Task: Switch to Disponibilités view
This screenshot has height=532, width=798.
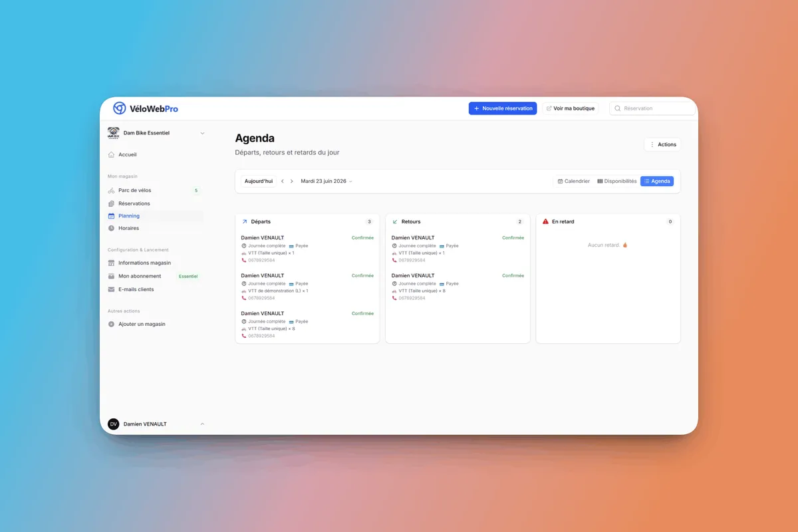Action: click(617, 181)
